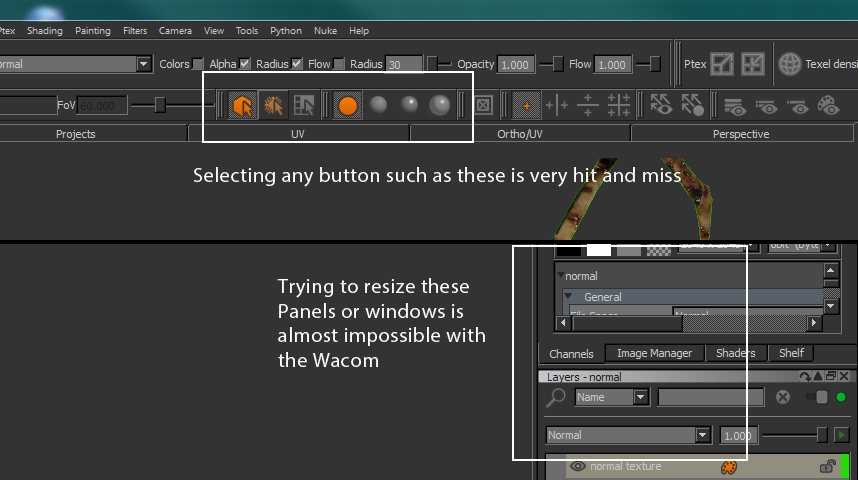This screenshot has width=858, height=480.
Task: Collapse the General section
Action: tap(568, 296)
